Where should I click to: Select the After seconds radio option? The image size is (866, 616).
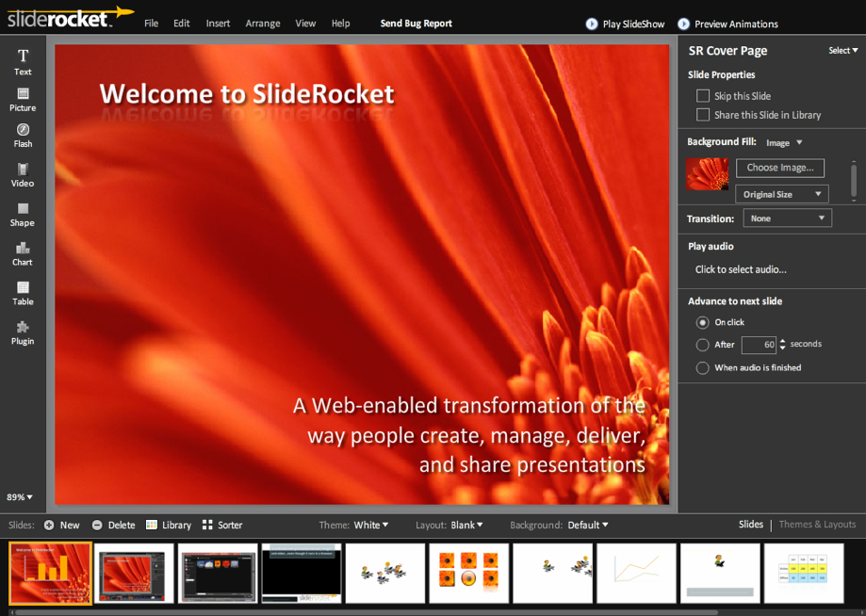tap(703, 345)
